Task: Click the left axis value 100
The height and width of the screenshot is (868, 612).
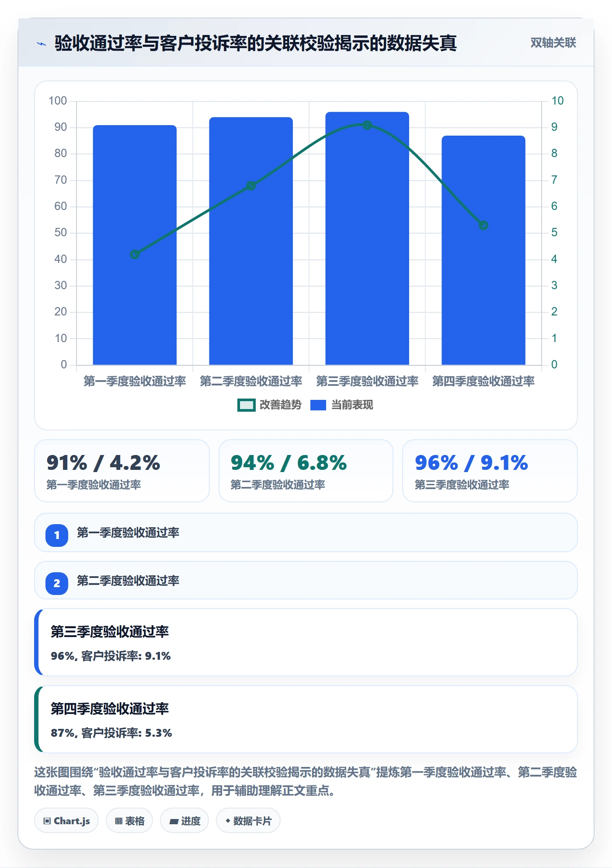Action: pos(58,101)
